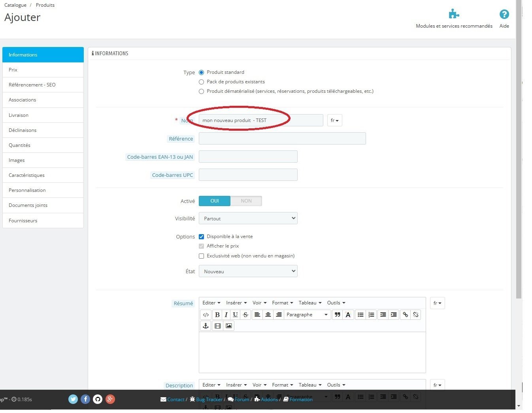Open the Résumé fr language dropdown
The height and width of the screenshot is (413, 532).
coord(438,303)
